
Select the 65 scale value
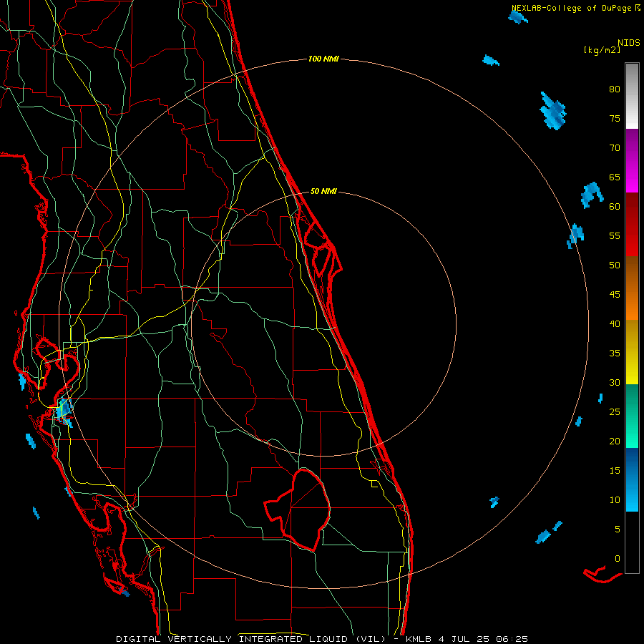coord(615,177)
